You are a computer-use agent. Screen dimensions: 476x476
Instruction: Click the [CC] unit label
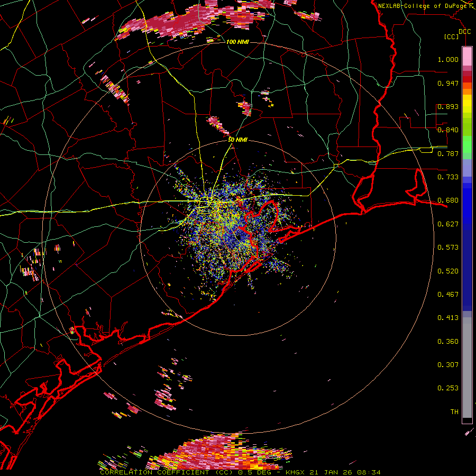(x=452, y=36)
